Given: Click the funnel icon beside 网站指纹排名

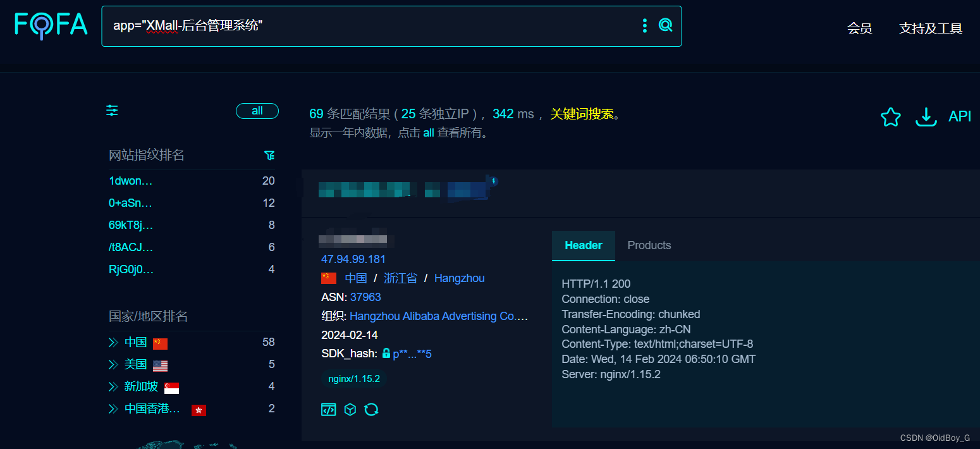Looking at the screenshot, I should [x=269, y=155].
